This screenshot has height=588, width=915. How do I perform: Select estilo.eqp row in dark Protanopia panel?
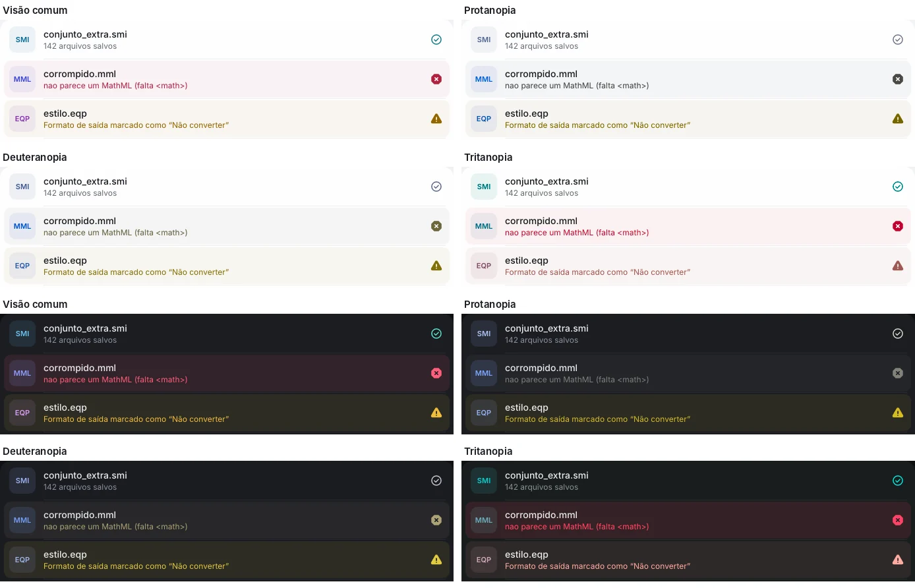pyautogui.click(x=688, y=413)
